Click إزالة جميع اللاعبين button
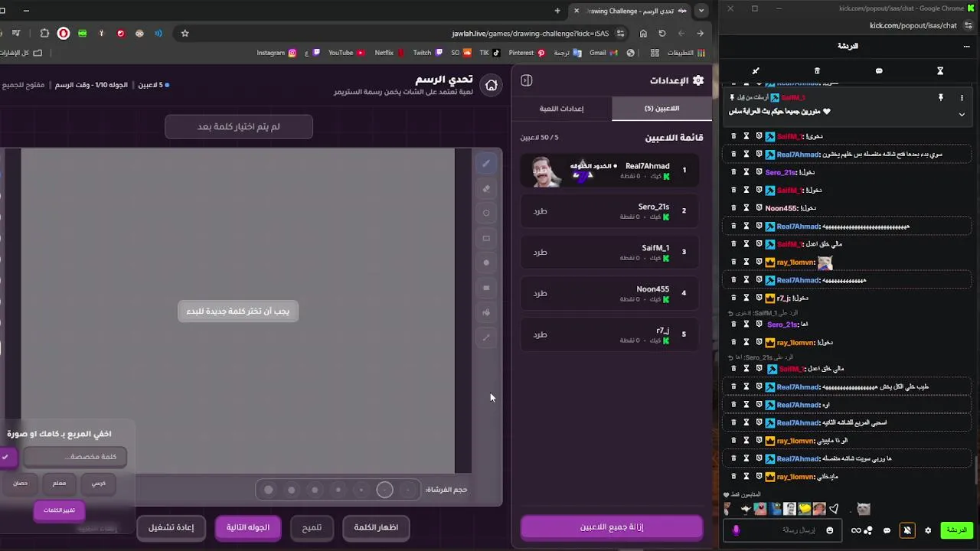The image size is (980, 551). coord(612,527)
